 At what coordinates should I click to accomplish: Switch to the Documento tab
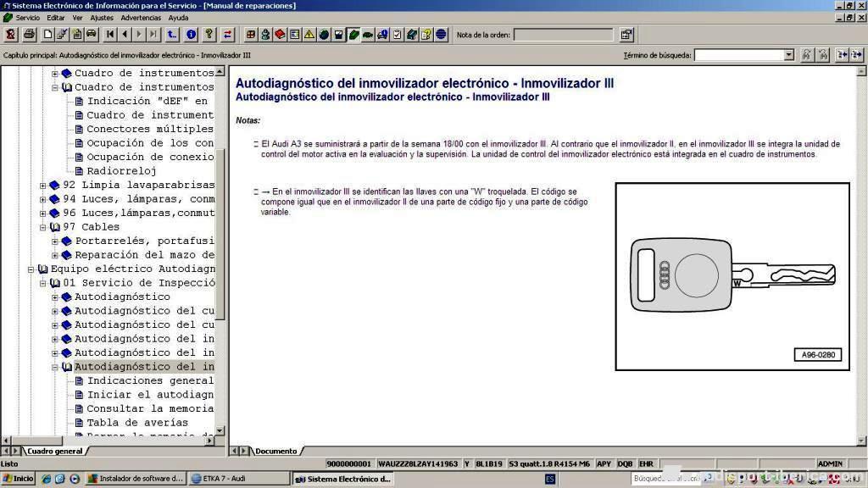click(275, 451)
